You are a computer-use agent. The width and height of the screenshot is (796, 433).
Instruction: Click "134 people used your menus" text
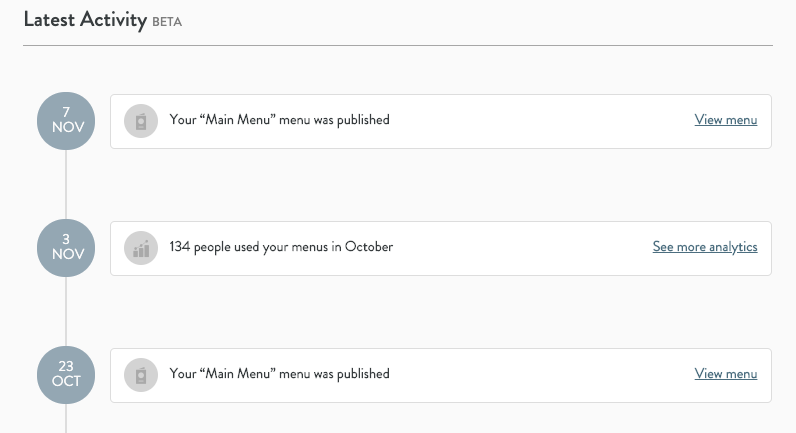pyautogui.click(x=281, y=247)
